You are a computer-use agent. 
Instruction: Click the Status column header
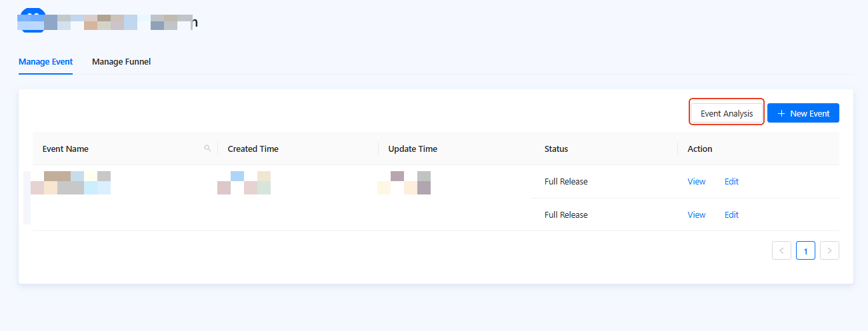pyautogui.click(x=556, y=149)
